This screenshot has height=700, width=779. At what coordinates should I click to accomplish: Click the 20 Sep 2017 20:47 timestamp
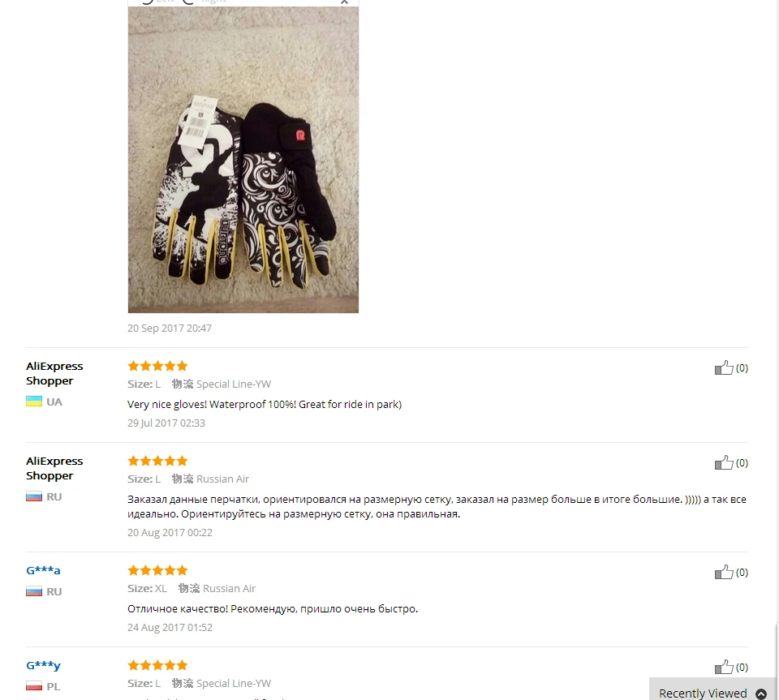pos(170,329)
